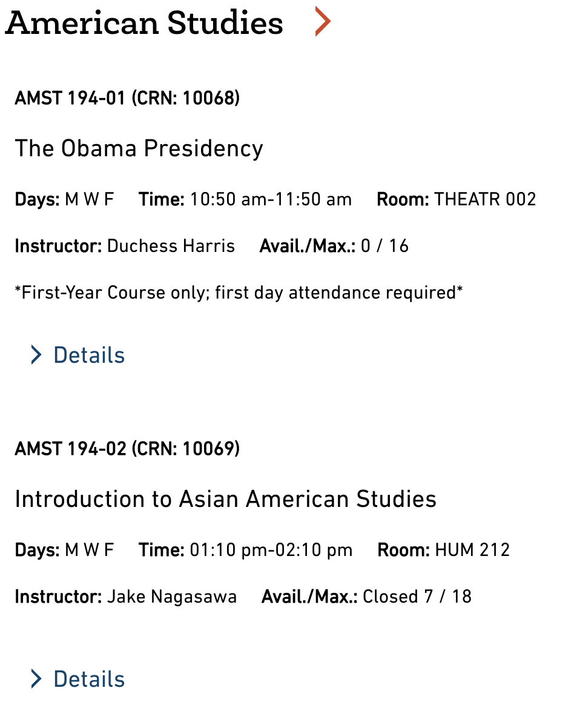The image size is (580, 728).
Task: Select the title Introduction to Asian American Studies
Action: point(225,499)
